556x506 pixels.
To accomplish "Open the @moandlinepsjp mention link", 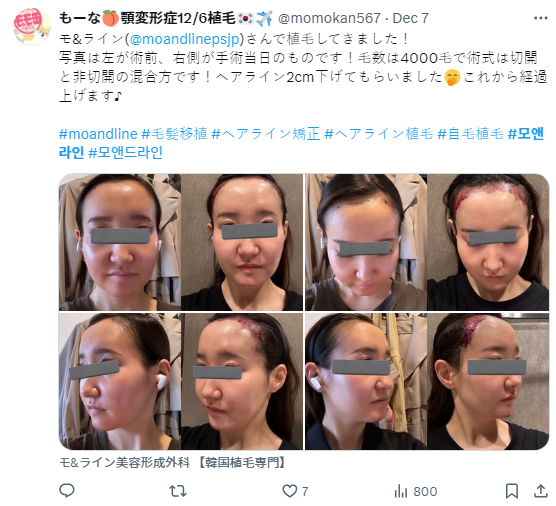I will [x=184, y=39].
